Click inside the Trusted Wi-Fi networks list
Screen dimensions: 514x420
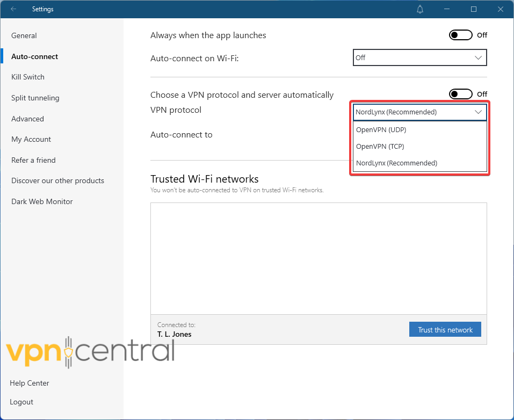[318, 258]
